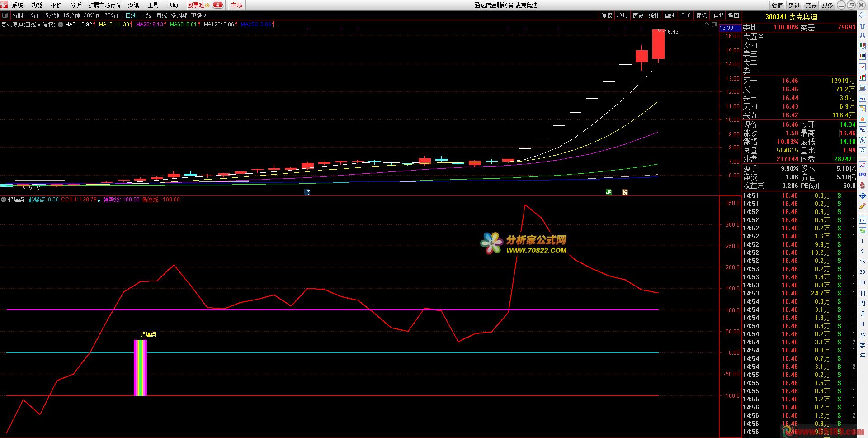
Task: Select the pencil drawing tool icon
Action: (x=862, y=206)
